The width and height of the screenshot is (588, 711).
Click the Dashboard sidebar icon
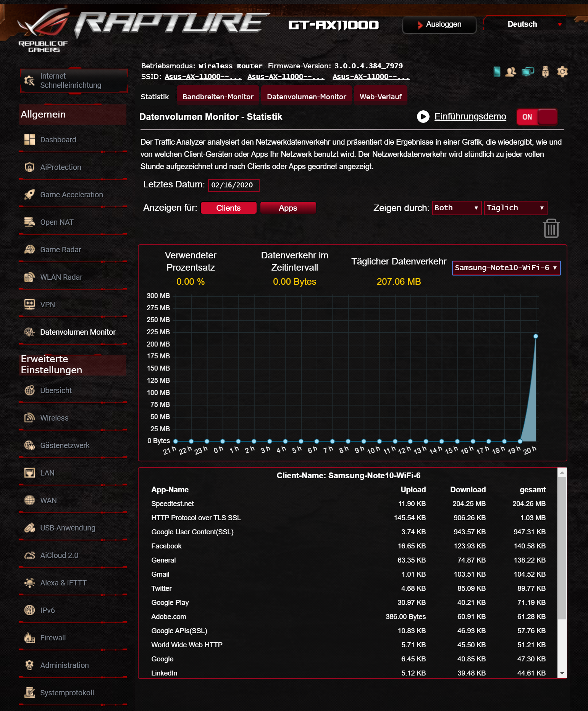pos(29,140)
